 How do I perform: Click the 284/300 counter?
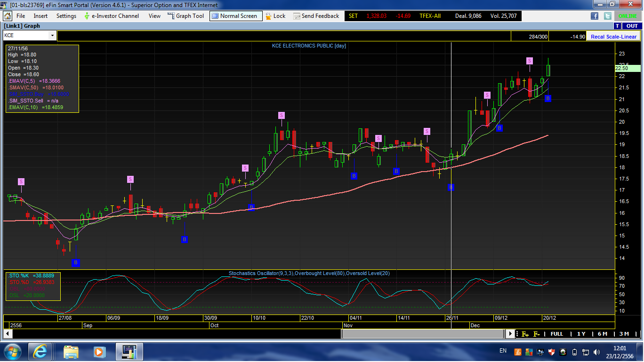(538, 37)
